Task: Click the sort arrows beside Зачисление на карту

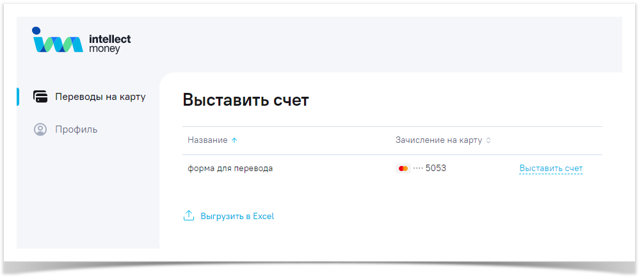Action: 488,140
